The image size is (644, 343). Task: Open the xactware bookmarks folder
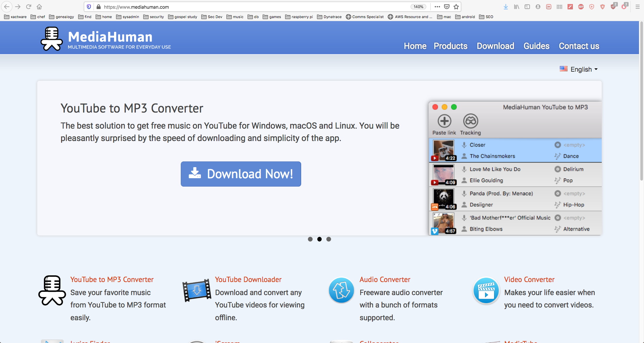click(x=15, y=17)
